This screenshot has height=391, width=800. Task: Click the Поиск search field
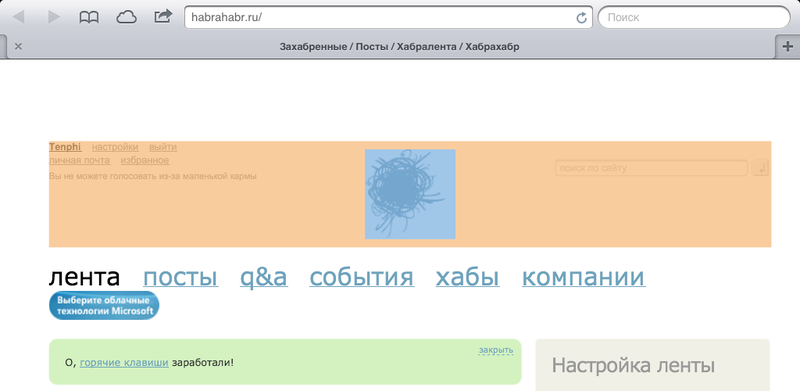(694, 17)
